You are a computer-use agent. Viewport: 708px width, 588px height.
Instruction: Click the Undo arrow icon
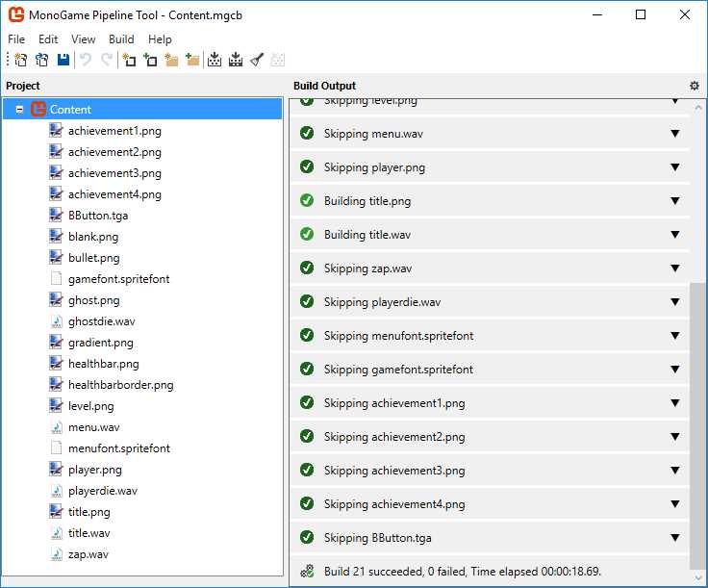pyautogui.click(x=86, y=60)
